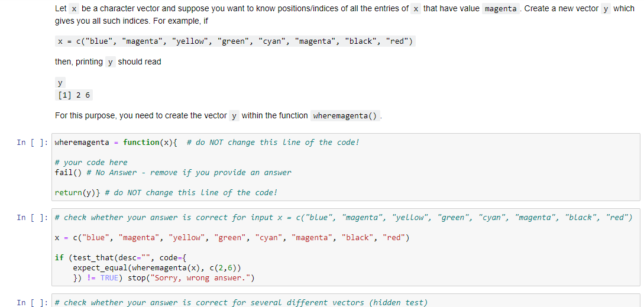Click the standalone 'y' example output line
The width and height of the screenshot is (644, 307).
(60, 83)
